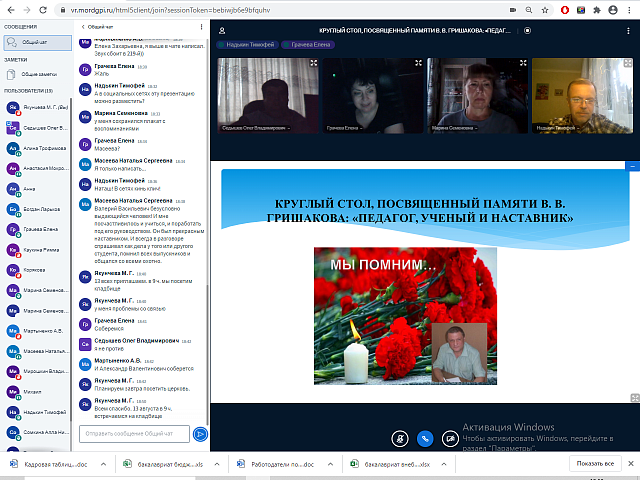Expand Седышев Олег webcam to fullscreen
Screen dimensions: 640x480
[x=313, y=63]
